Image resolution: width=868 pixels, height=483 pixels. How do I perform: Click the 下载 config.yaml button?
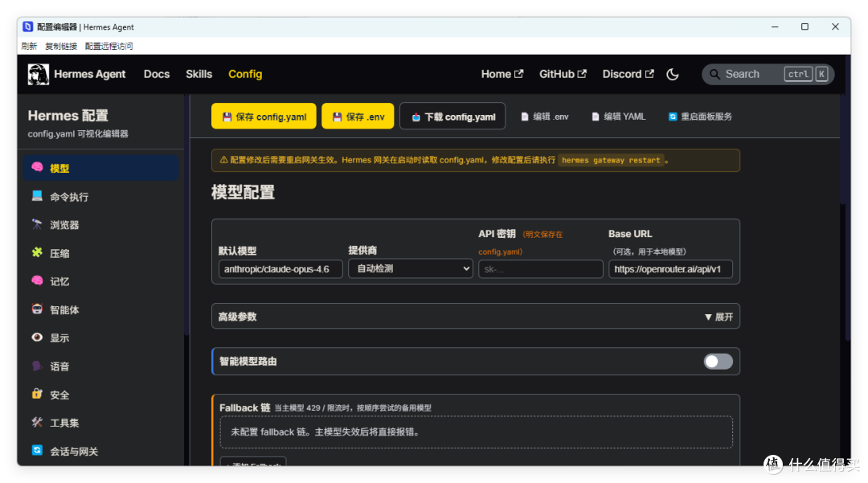[x=452, y=117]
